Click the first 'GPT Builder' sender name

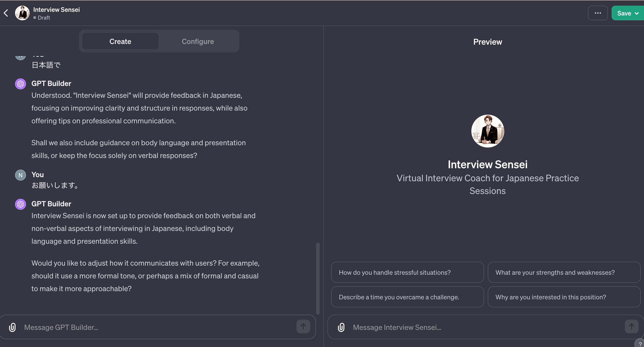point(51,83)
